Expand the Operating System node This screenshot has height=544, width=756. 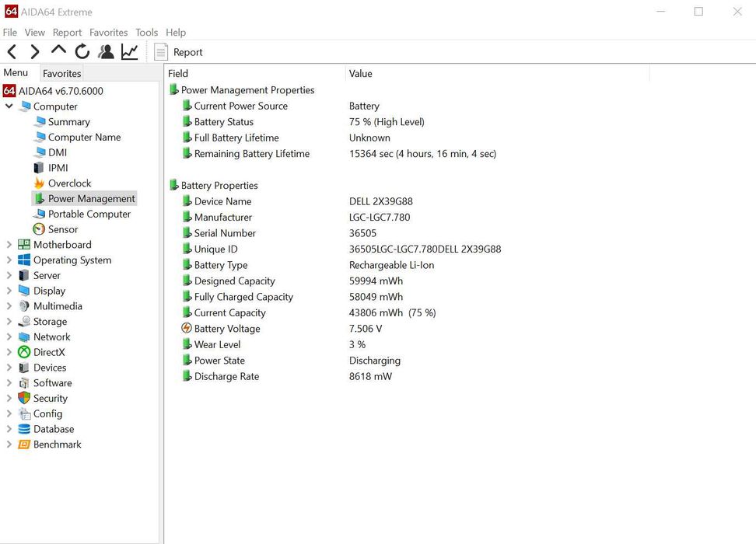point(9,260)
